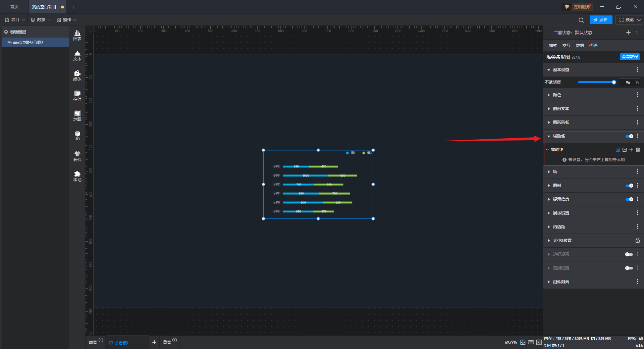Screen dimensions: 644x349
Task: Click the keyboard shortcuts icon
Action: click(531, 342)
